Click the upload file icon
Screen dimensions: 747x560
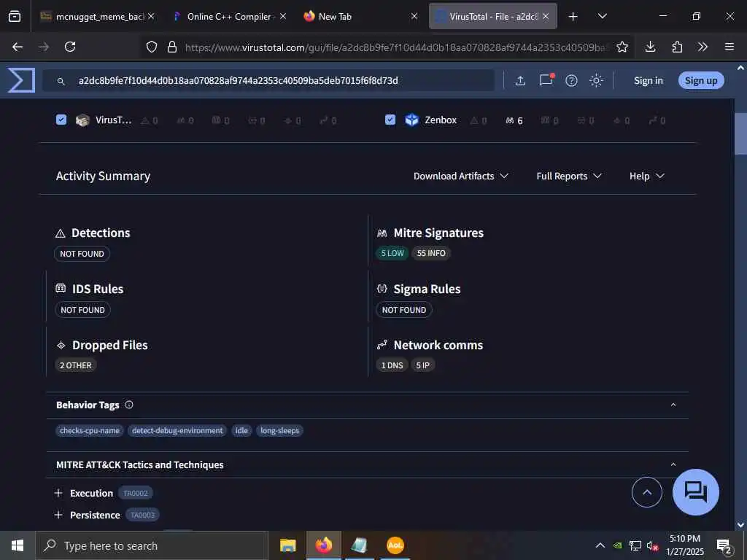[520, 80]
